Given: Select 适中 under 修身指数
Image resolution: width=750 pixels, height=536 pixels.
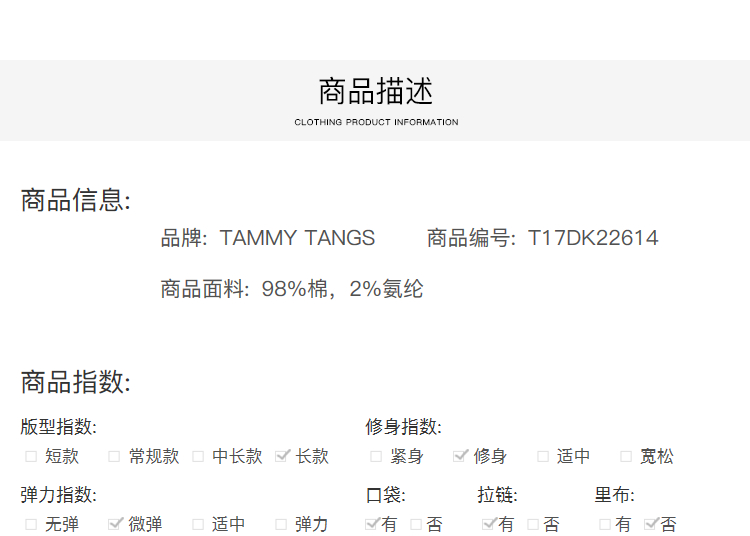Looking at the screenshot, I should [543, 456].
